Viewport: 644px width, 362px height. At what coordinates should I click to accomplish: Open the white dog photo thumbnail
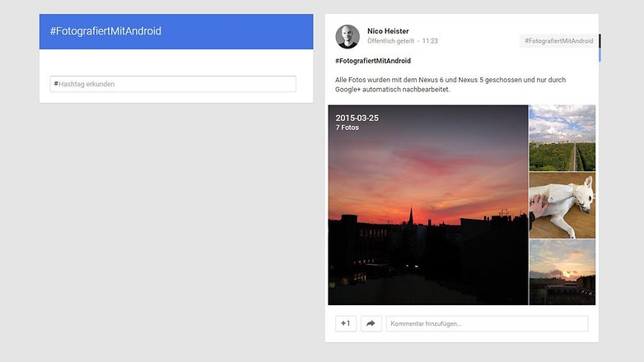[562, 205]
